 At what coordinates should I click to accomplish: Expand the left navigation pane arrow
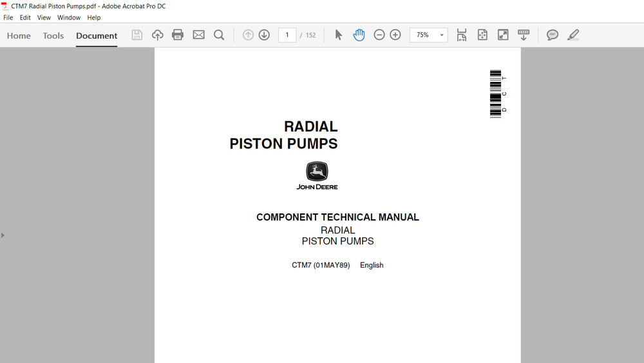(3, 235)
